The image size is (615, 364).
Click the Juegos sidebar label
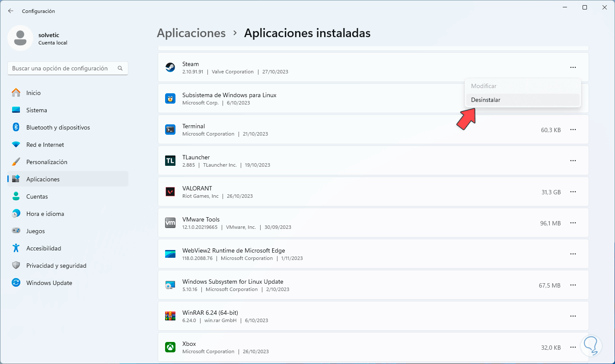point(35,231)
